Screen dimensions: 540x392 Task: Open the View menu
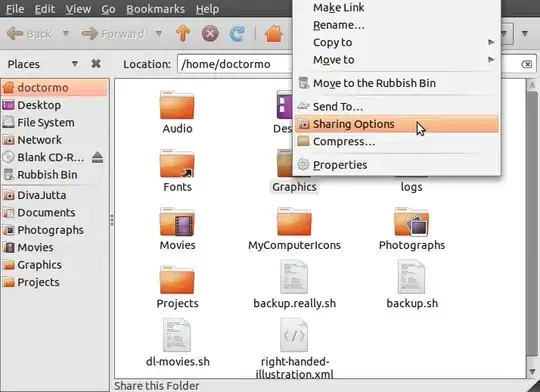click(78, 9)
